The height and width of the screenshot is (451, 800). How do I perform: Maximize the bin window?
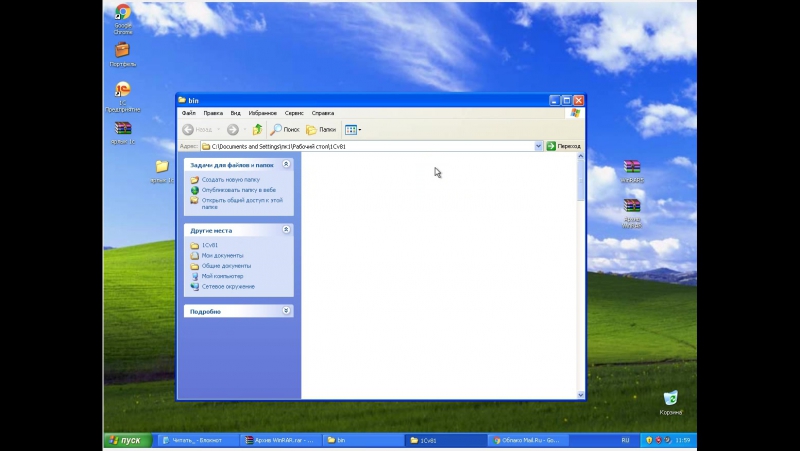(566, 100)
